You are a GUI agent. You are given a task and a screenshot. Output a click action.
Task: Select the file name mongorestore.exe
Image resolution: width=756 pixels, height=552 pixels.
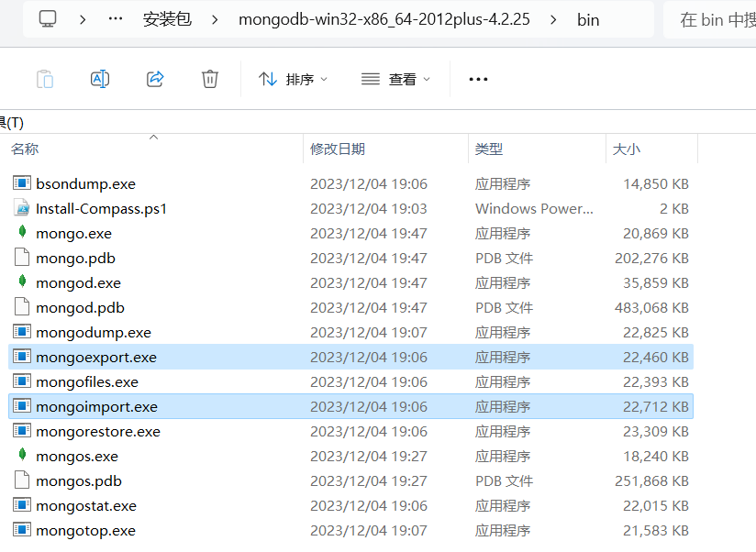[x=98, y=432]
